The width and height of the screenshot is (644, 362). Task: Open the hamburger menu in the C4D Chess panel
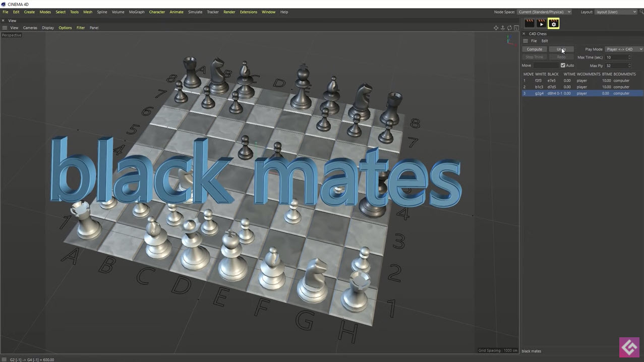(x=525, y=41)
